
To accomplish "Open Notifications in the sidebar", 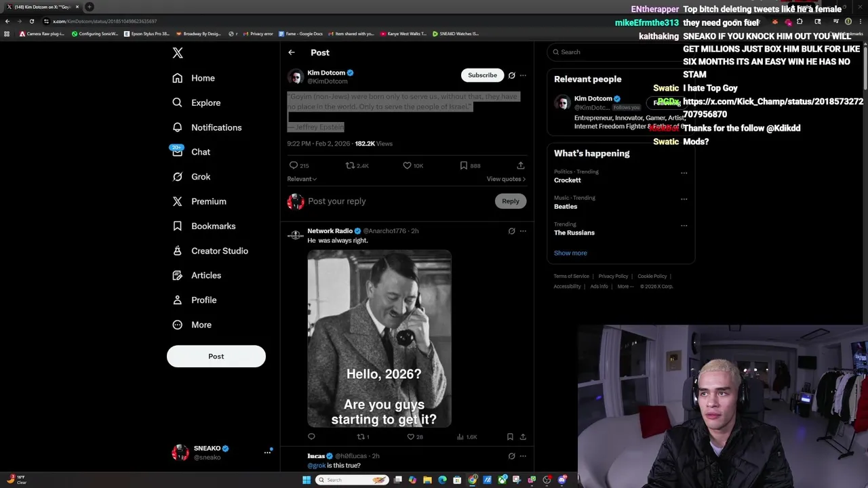I will tap(207, 127).
